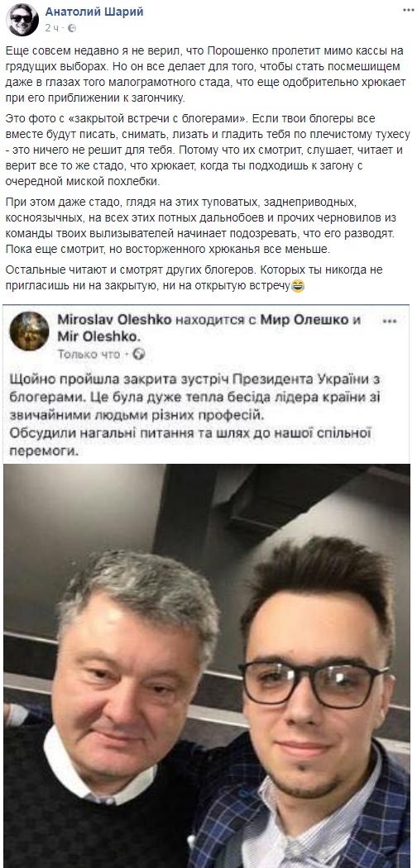This screenshot has width=417, height=868.
Task: Click Miroslav Oleshko's round avatar
Action: tap(29, 331)
